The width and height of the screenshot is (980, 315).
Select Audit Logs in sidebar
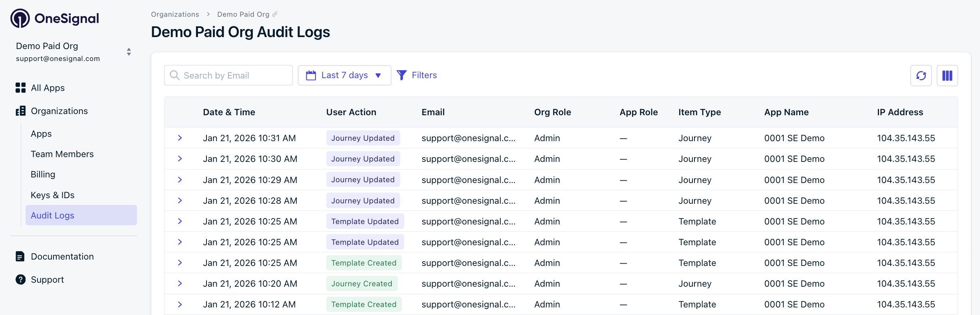click(x=81, y=215)
